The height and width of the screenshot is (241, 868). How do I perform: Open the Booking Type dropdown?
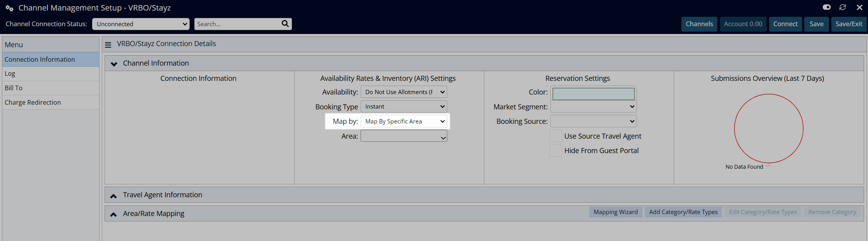tap(404, 107)
